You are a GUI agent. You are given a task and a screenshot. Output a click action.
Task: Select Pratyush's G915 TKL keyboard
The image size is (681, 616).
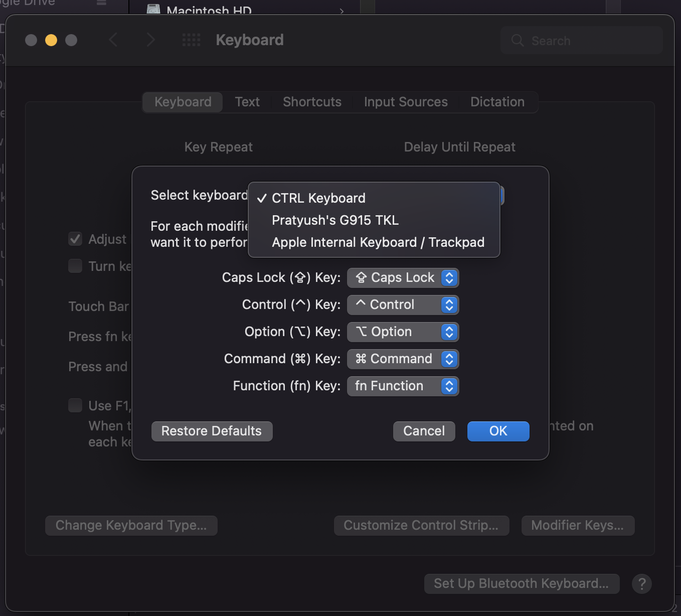335,220
